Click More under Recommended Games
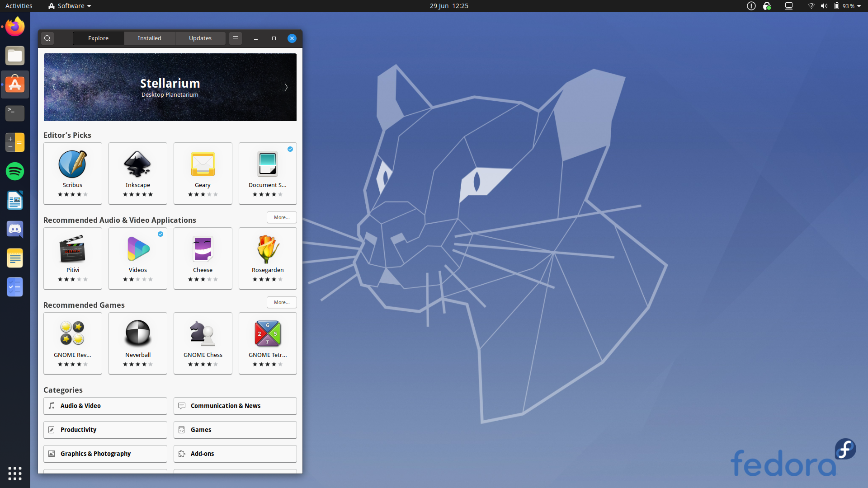The image size is (868, 488). point(281,302)
